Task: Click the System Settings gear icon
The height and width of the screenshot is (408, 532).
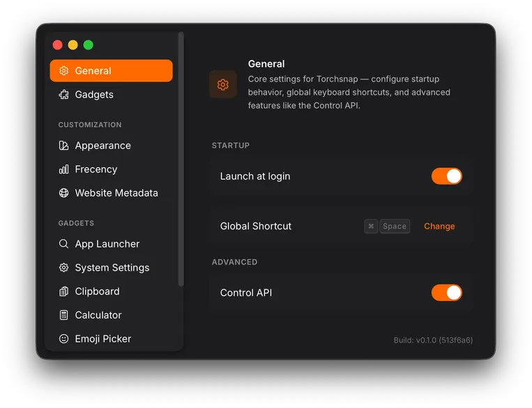Action: 63,268
